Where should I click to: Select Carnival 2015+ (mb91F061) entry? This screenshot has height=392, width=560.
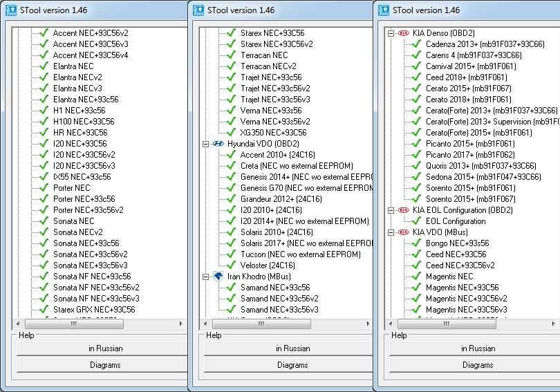(x=471, y=66)
